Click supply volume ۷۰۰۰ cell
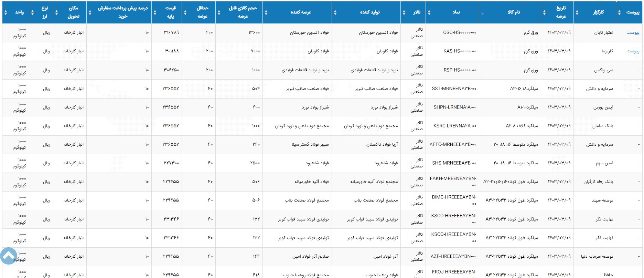The height and width of the screenshot is (278, 644). [x=255, y=51]
